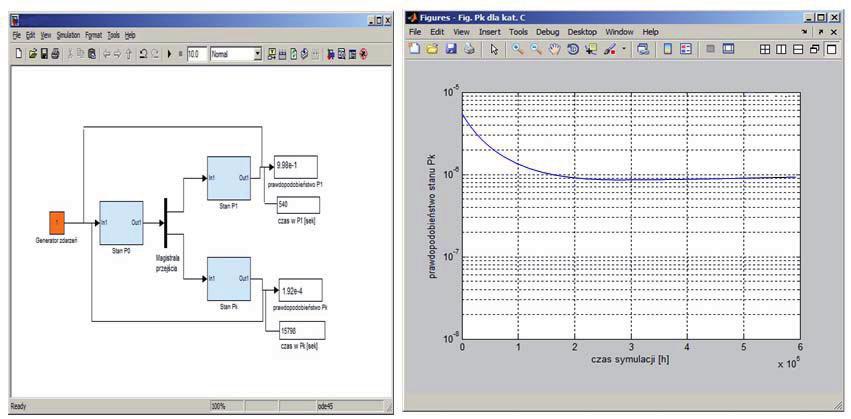Select the Zoom Out tool in Figures

tap(536, 49)
